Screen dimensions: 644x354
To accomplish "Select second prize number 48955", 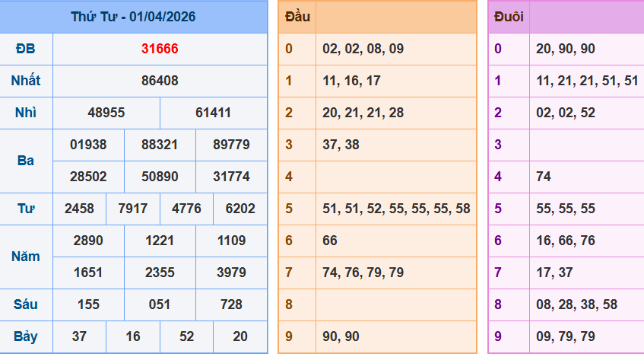I will [106, 113].
